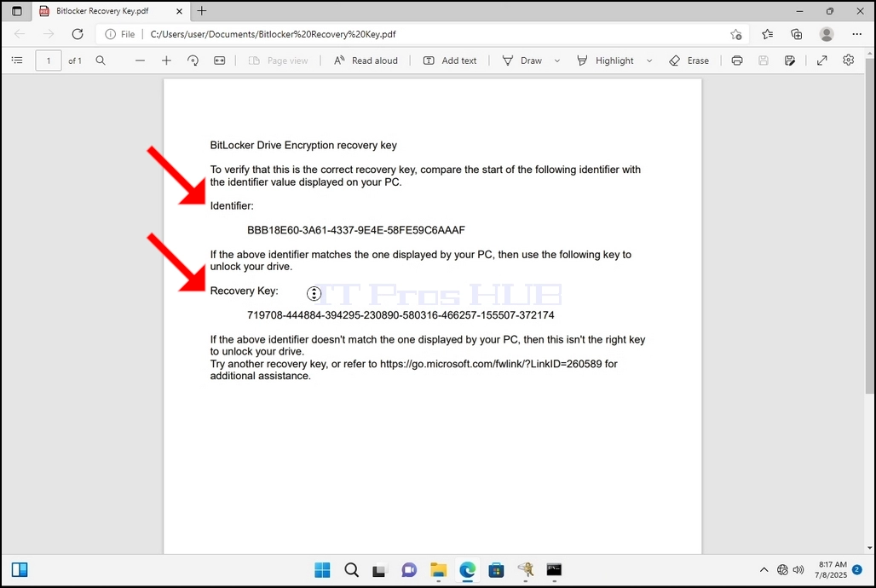Open the browser profile menu
The width and height of the screenshot is (876, 588).
(827, 34)
